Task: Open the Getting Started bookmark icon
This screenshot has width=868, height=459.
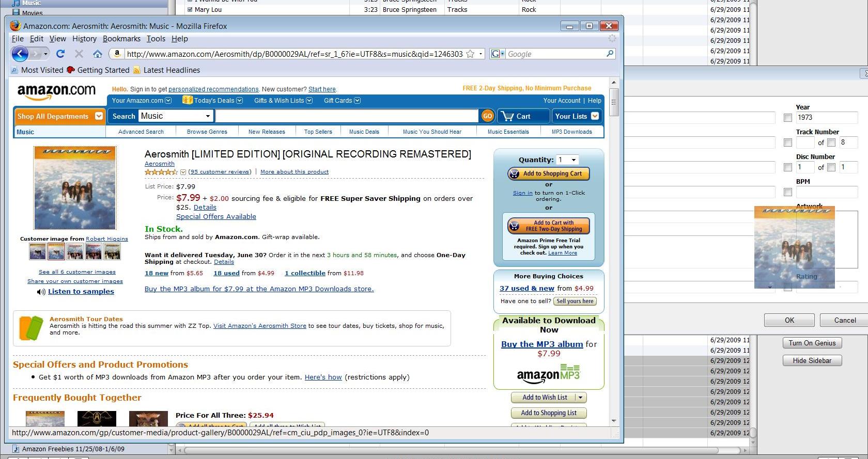Action: [71, 70]
